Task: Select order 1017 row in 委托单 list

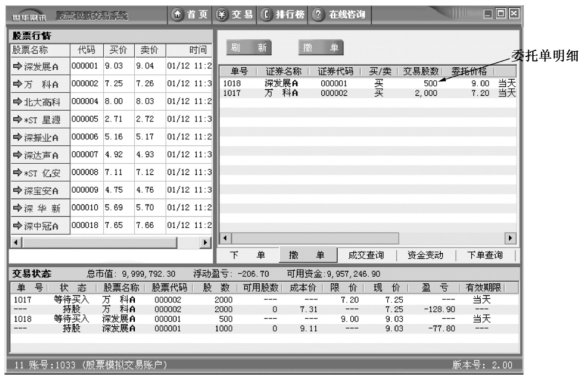Action: coord(368,93)
